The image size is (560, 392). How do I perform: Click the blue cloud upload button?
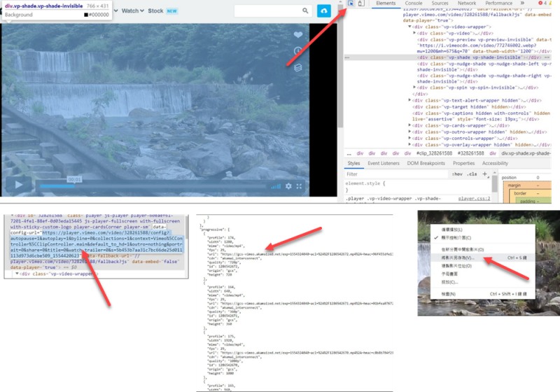point(324,10)
